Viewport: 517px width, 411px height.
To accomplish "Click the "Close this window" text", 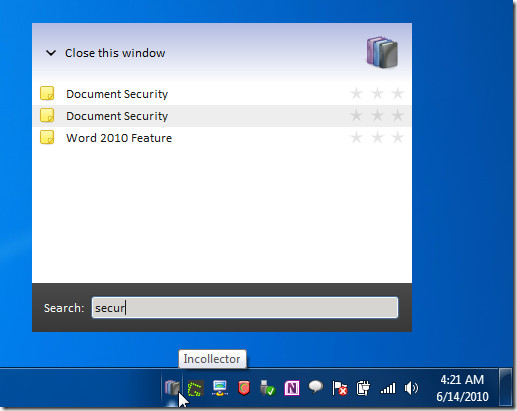I will (115, 53).
